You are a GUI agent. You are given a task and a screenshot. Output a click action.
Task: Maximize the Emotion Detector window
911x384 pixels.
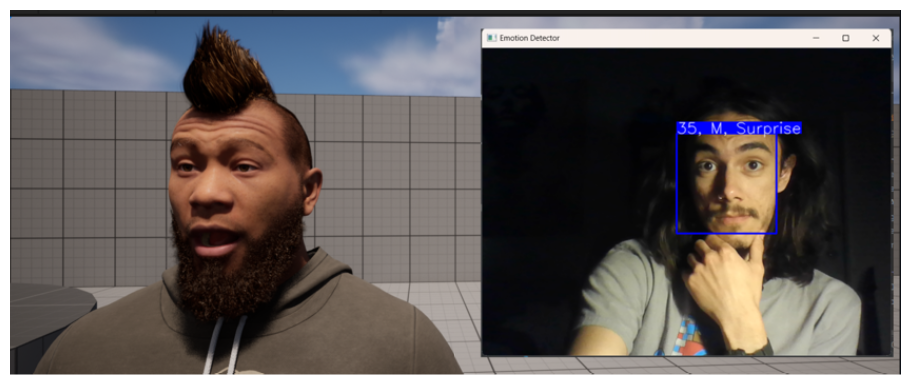[845, 38]
